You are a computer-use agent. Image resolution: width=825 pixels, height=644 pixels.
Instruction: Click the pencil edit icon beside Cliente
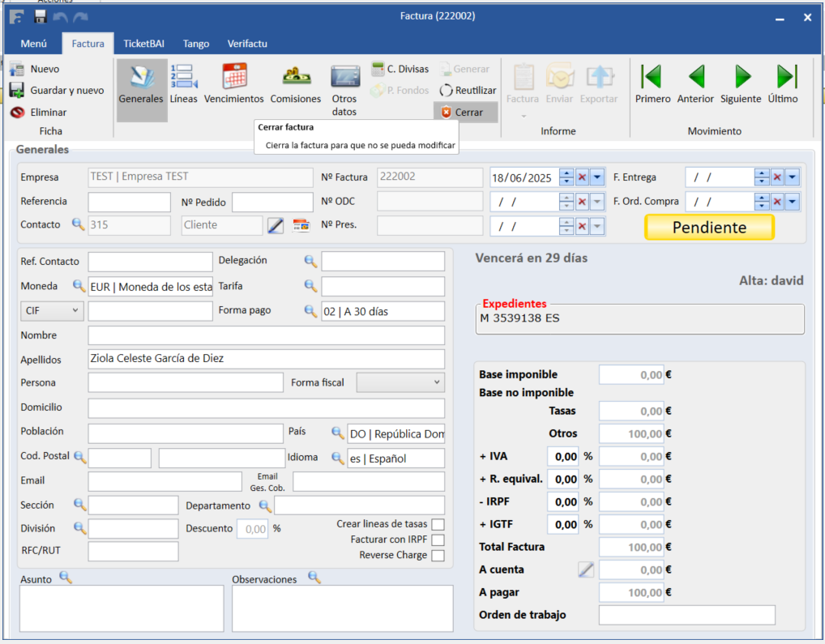276,225
